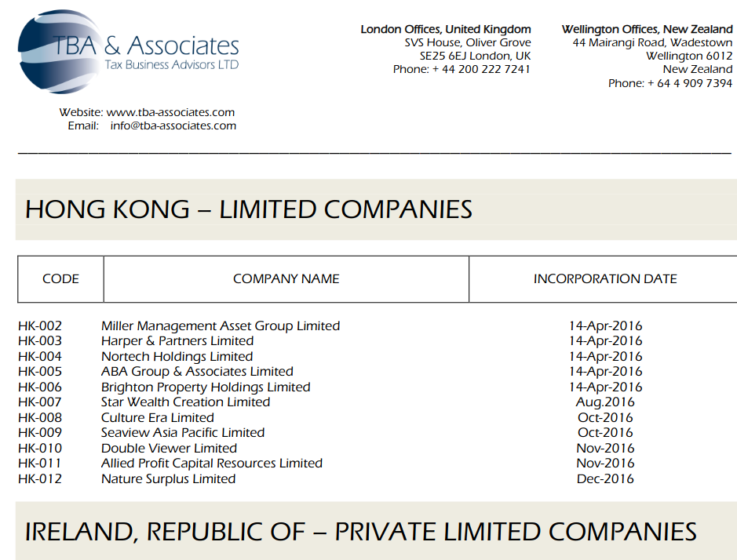The width and height of the screenshot is (737, 560).
Task: Select Brighton Property Holdings Limited entry
Action: pos(206,387)
